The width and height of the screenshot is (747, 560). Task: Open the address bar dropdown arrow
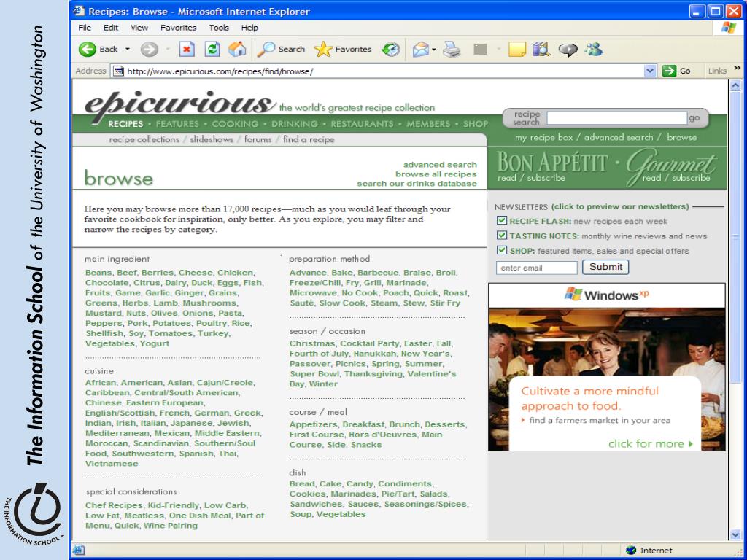point(650,71)
